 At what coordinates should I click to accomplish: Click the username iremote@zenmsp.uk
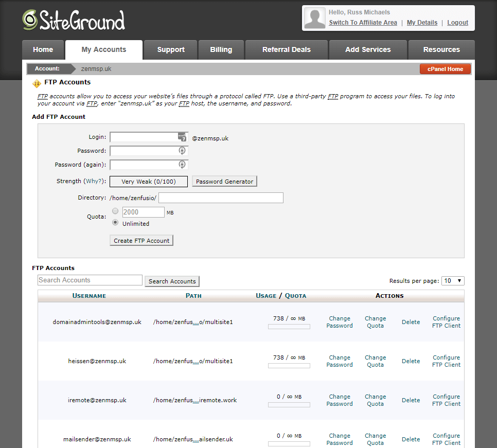(97, 400)
